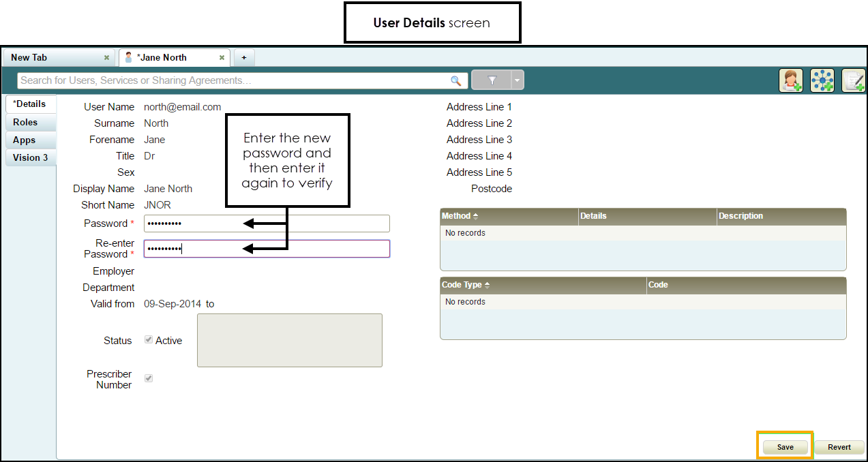
Task: Select the Vision 3 side tab
Action: point(31,158)
